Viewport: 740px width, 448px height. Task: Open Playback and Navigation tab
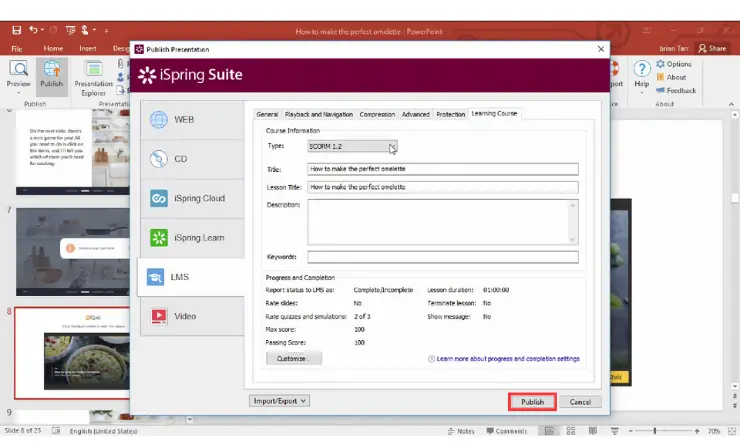click(x=319, y=114)
